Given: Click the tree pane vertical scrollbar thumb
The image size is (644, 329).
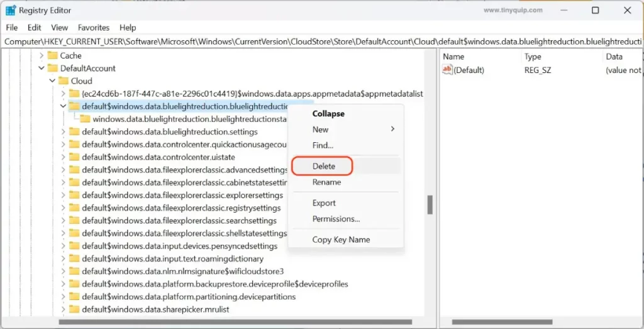Looking at the screenshot, I should click(430, 204).
